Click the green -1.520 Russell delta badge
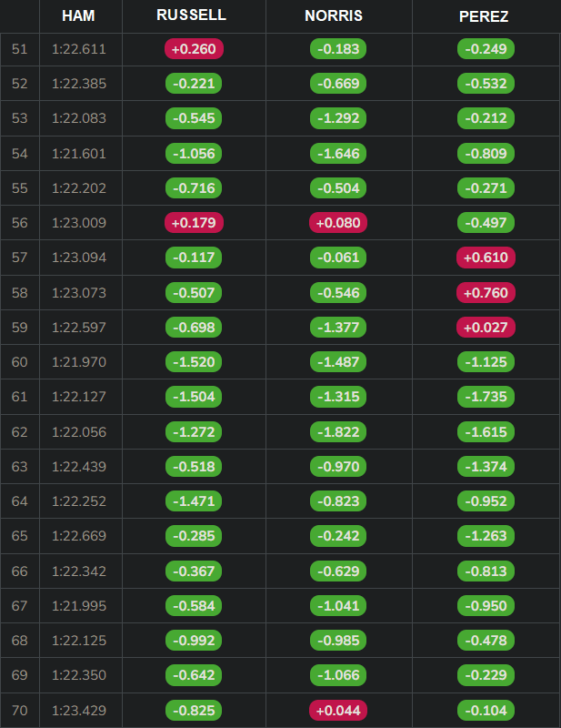This screenshot has width=561, height=728. pos(194,362)
